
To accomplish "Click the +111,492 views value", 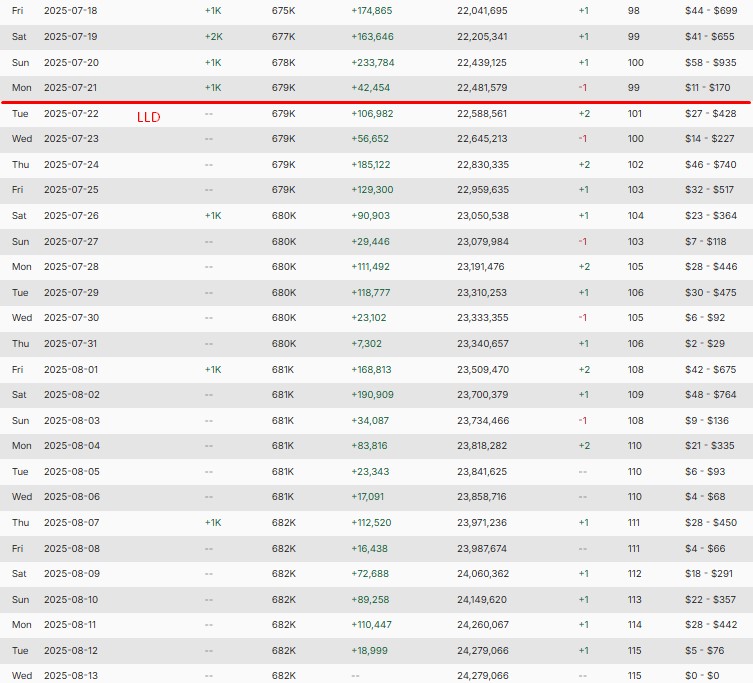I will click(x=370, y=266).
